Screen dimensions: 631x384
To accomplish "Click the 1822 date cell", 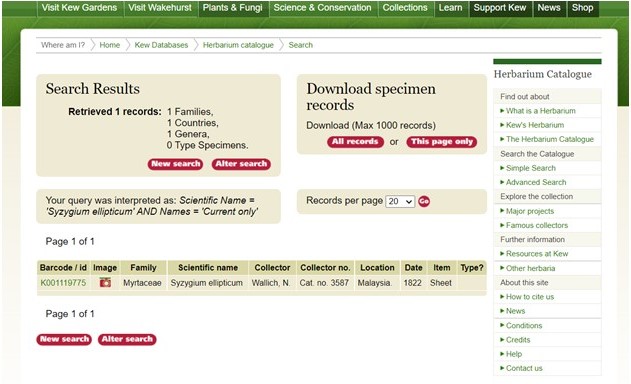I will [x=412, y=283].
